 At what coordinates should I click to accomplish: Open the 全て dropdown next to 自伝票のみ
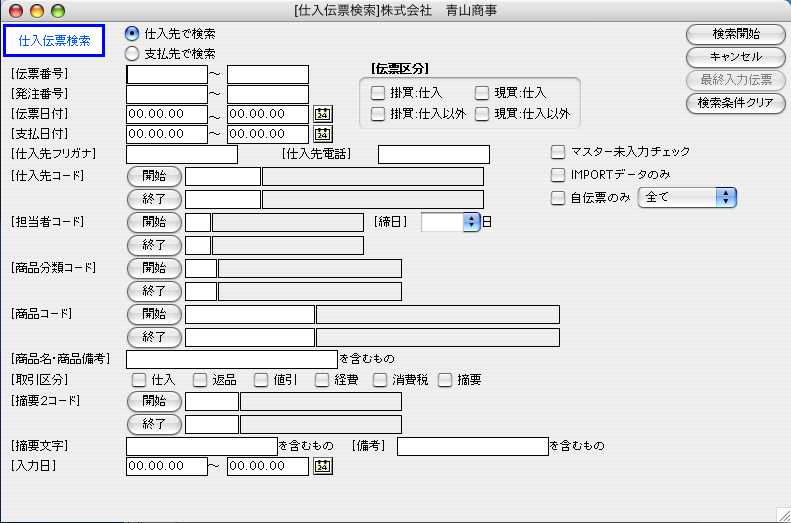click(x=686, y=198)
